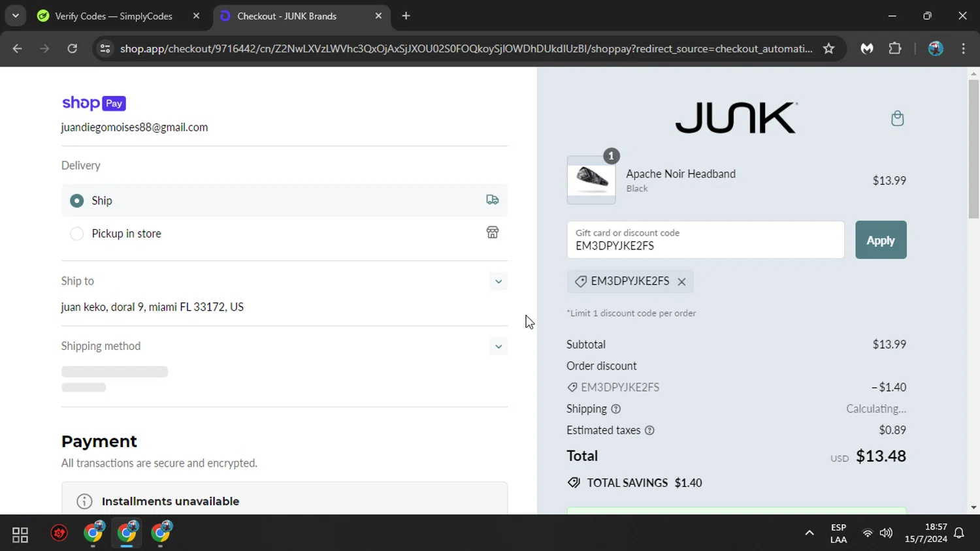Open the Chrome three-dot menu
The width and height of the screenshot is (980, 551).
coord(964,48)
